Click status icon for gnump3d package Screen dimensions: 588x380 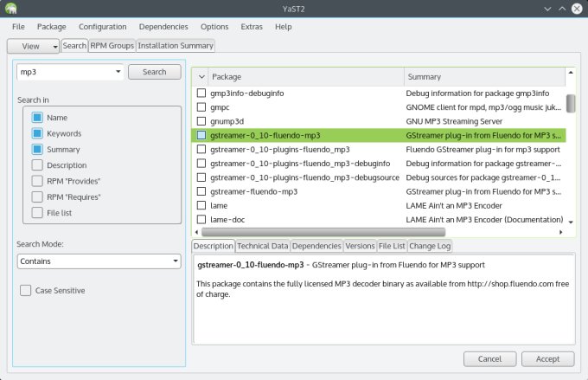pos(201,121)
